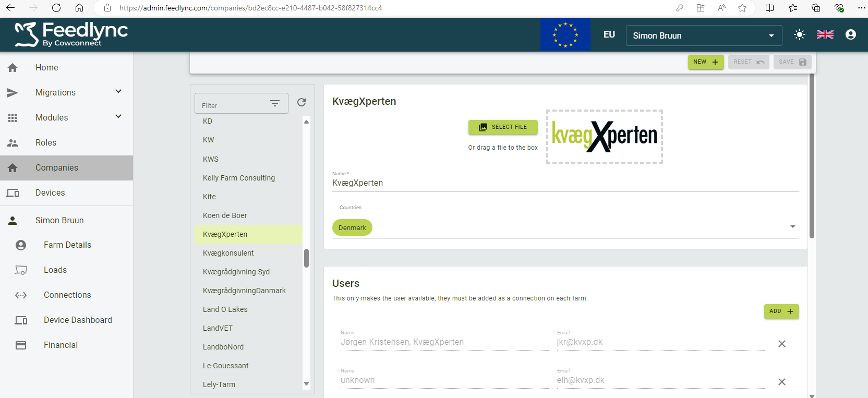
Task: Open the Countries dropdown arrow
Action: click(793, 227)
